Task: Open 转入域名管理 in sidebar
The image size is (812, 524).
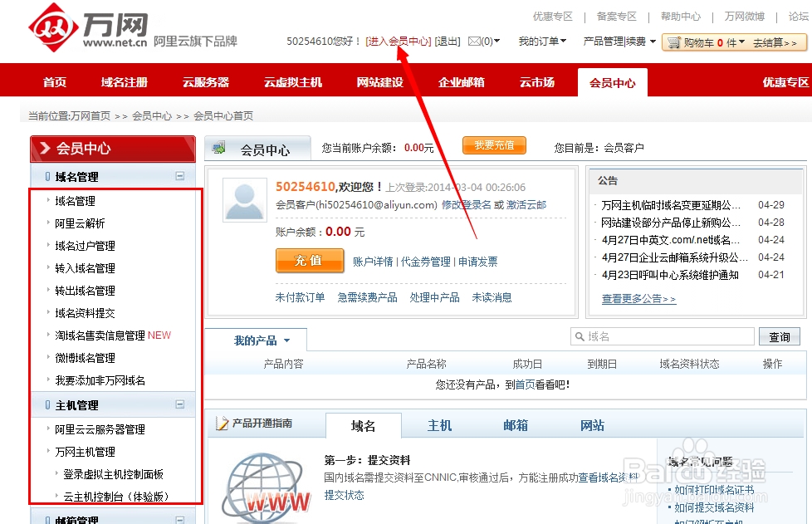Action: tap(85, 268)
